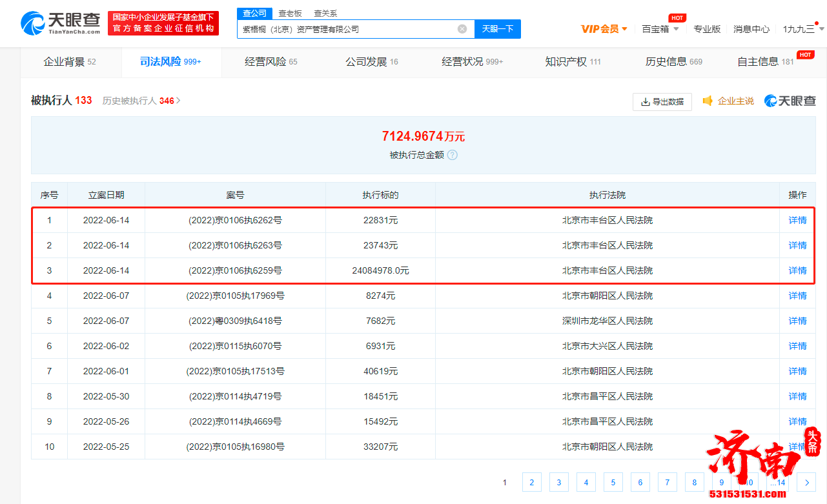Switch to 经营风险 tab
Viewport: 827px width, 504px height.
(271, 62)
